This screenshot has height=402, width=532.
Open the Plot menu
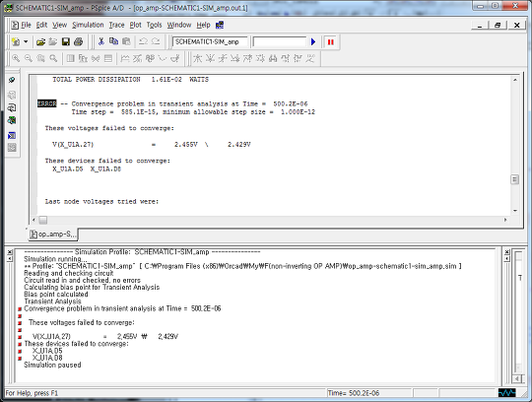[136, 25]
